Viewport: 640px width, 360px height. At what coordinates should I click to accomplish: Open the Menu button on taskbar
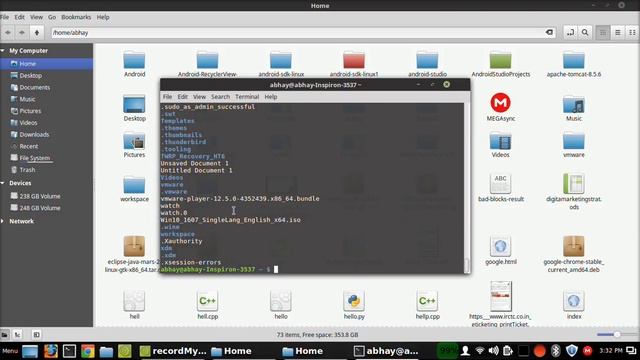10,351
